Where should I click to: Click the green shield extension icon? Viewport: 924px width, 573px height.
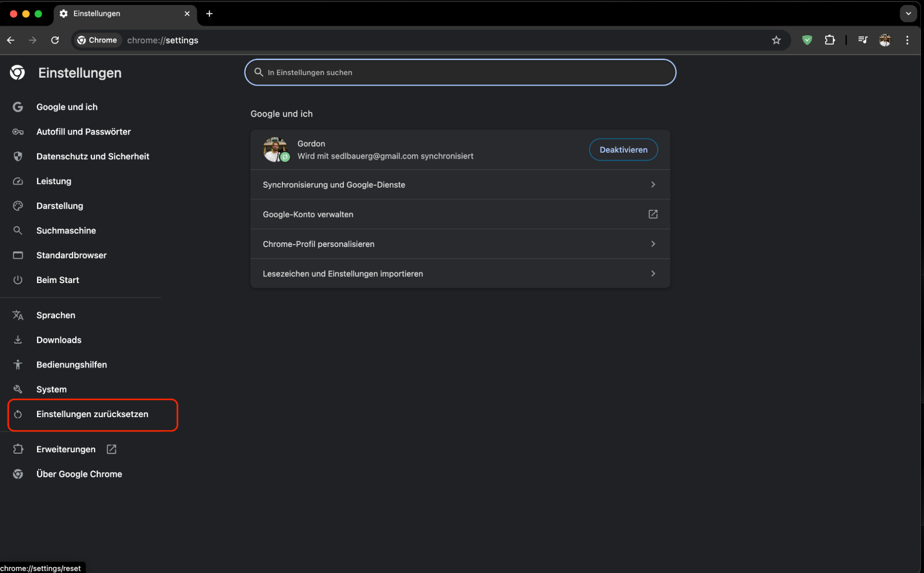807,40
